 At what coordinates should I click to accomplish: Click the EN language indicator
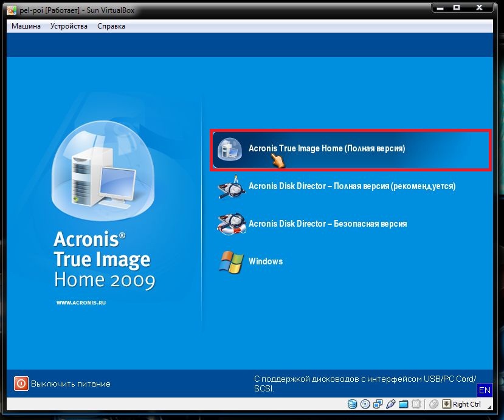485,390
